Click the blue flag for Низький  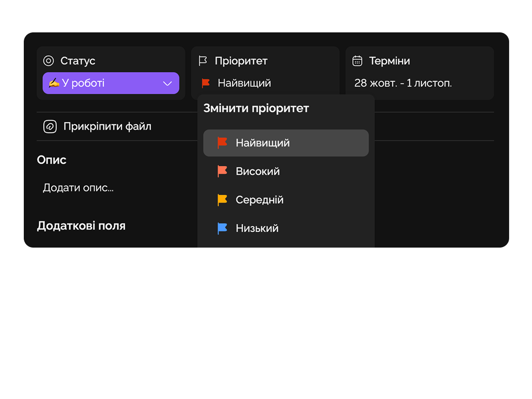tap(222, 229)
